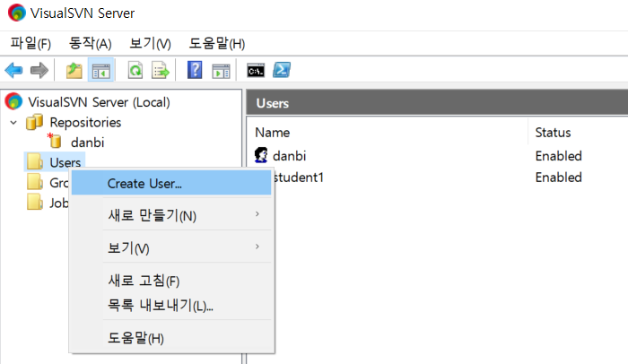Choose 새로 고침(F) from context menu

171,281
